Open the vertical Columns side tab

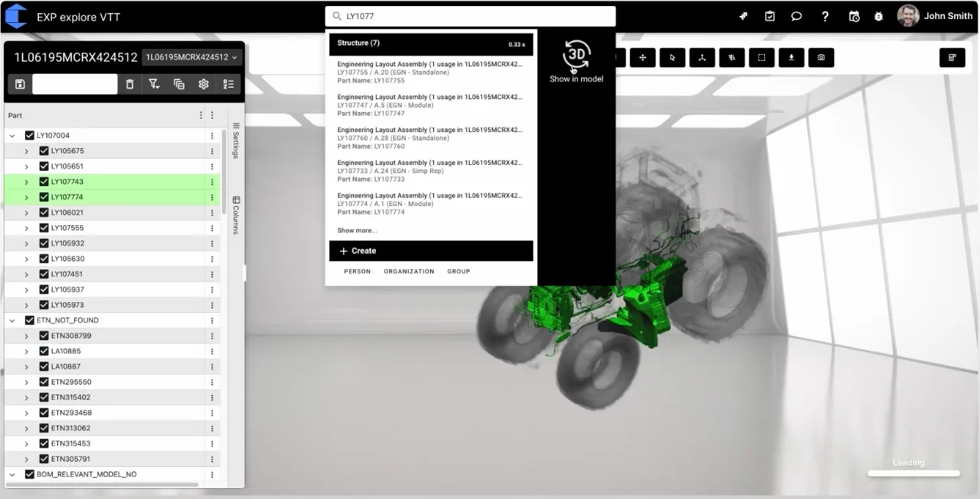(x=236, y=215)
